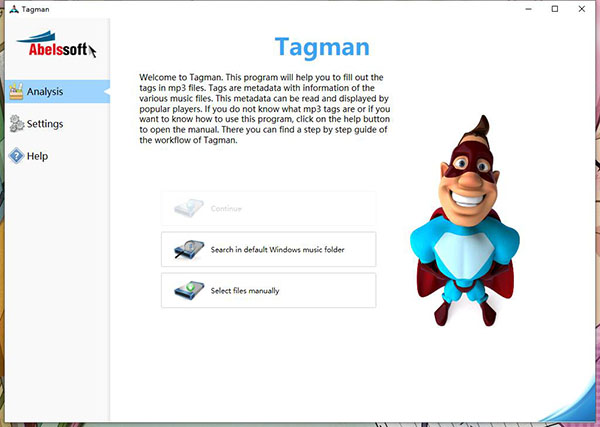Close the Tagman window
Viewport: 600px width, 427px height.
click(582, 9)
